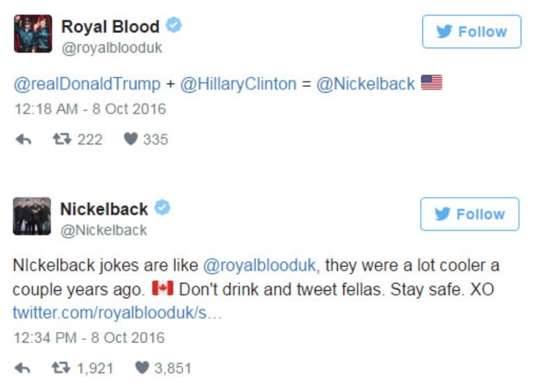This screenshot has height=392, width=539.
Task: Open the @realDonaldTrump mention
Action: (87, 84)
